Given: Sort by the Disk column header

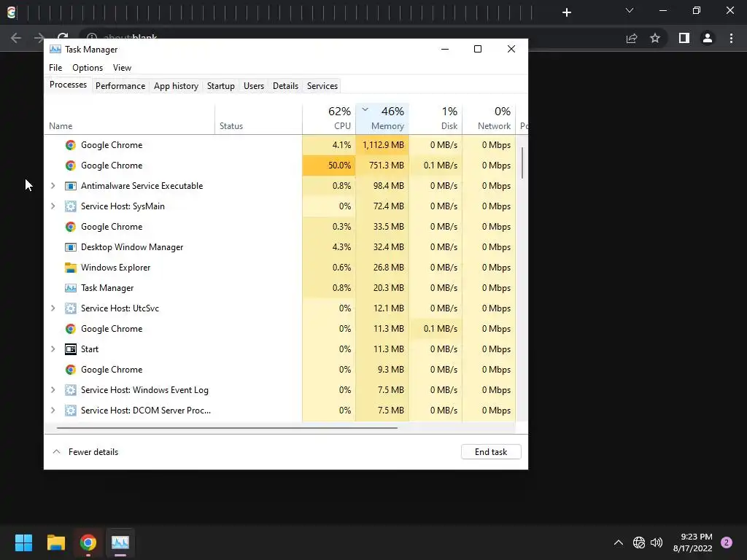Looking at the screenshot, I should [x=436, y=119].
